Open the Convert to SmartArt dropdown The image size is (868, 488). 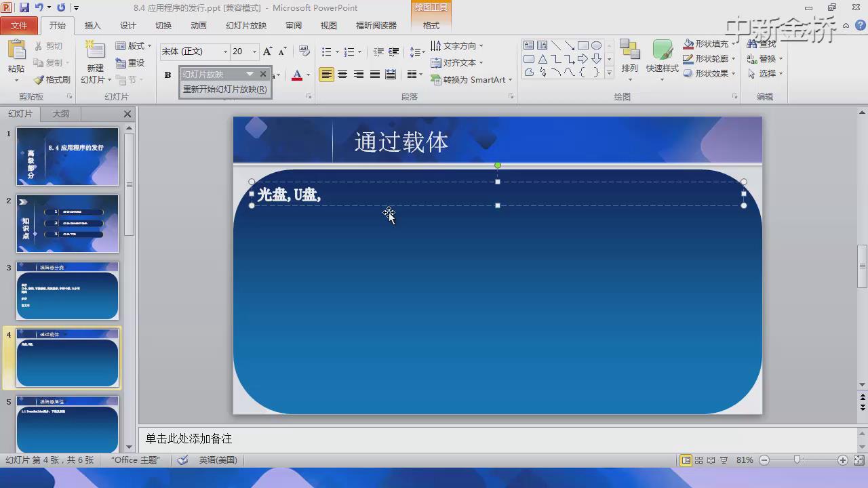(472, 80)
